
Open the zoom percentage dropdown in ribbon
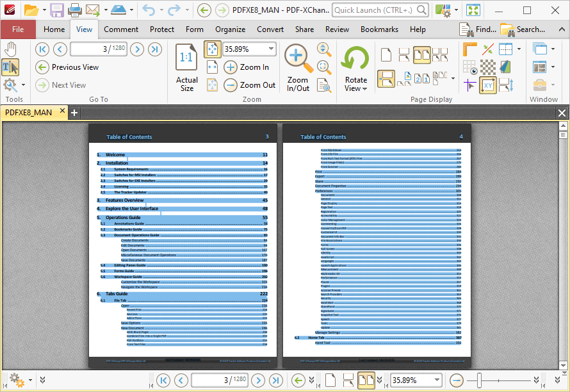click(x=271, y=49)
